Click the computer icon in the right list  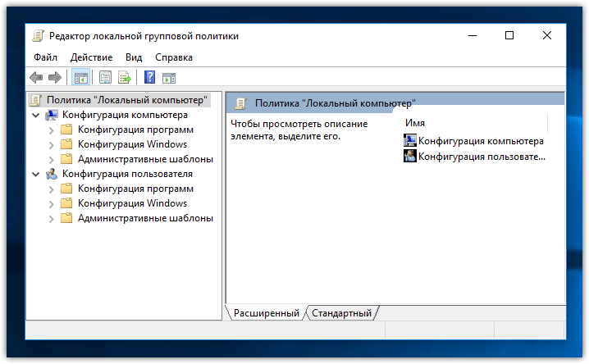tap(410, 140)
